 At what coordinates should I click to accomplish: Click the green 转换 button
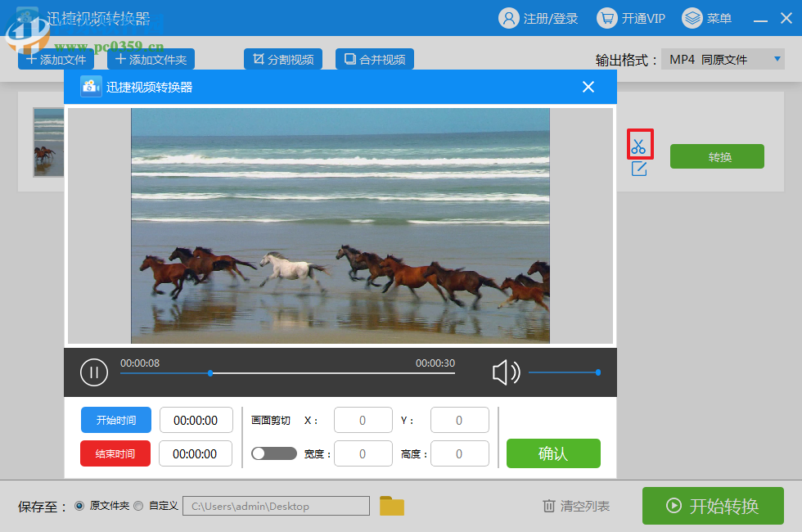click(717, 156)
